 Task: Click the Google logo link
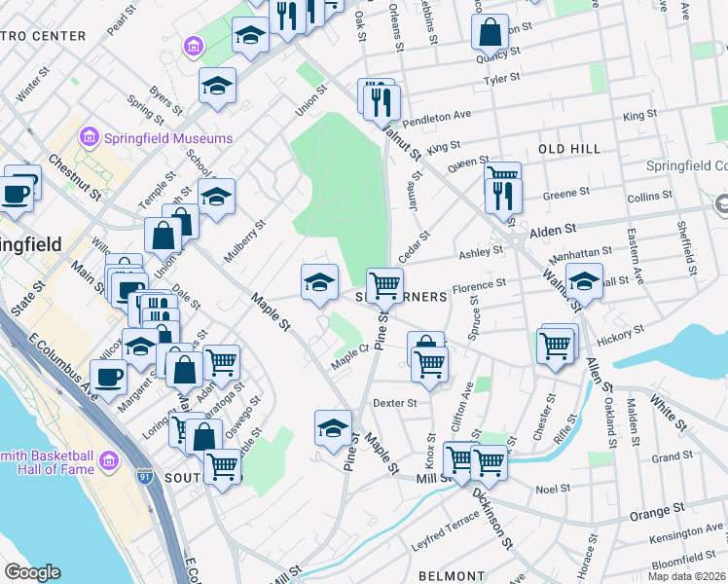tap(32, 572)
